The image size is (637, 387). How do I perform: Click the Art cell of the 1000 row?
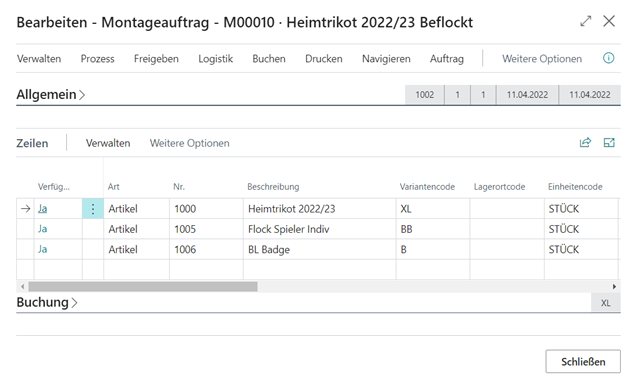click(136, 209)
